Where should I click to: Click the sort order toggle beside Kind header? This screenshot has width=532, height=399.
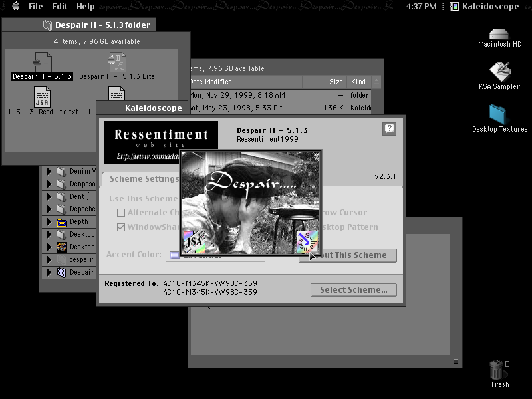click(x=376, y=82)
